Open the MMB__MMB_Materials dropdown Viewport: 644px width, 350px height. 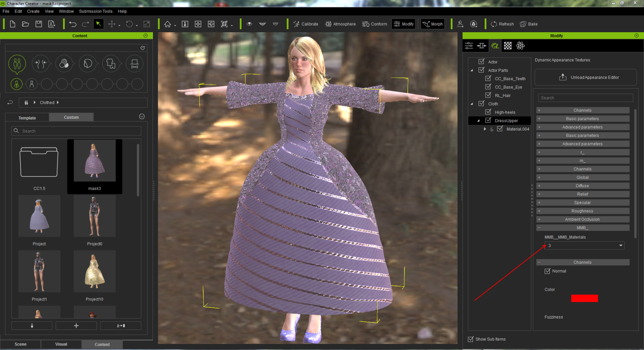point(584,245)
